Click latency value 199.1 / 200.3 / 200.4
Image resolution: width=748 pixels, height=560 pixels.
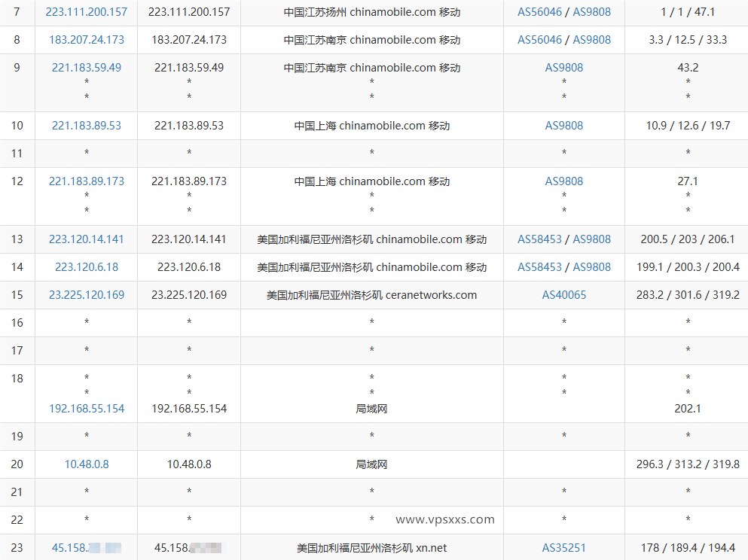click(x=688, y=267)
